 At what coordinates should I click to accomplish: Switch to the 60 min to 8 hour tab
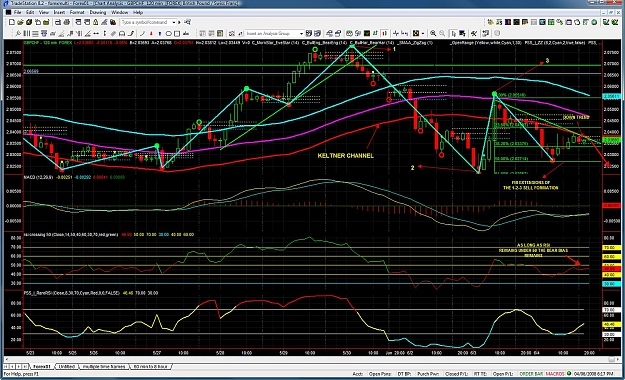[x=151, y=366]
